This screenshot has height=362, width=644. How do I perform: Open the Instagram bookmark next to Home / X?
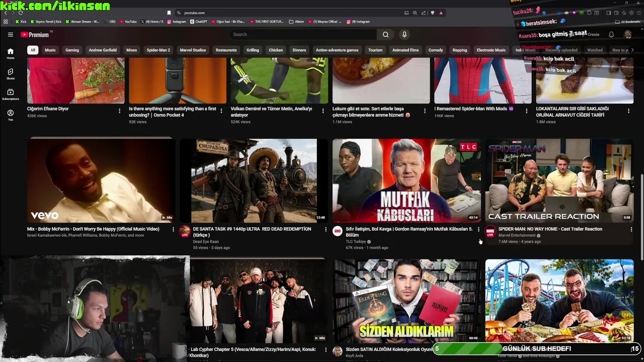point(177,22)
